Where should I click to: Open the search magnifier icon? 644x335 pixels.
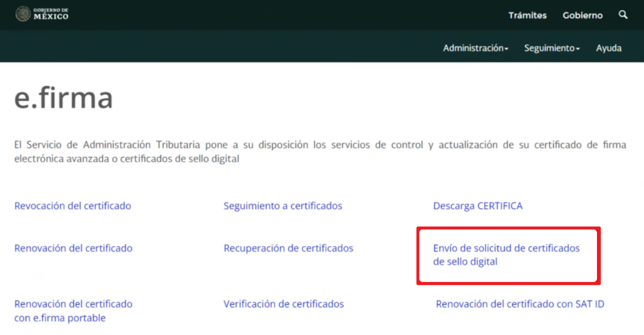coord(623,15)
